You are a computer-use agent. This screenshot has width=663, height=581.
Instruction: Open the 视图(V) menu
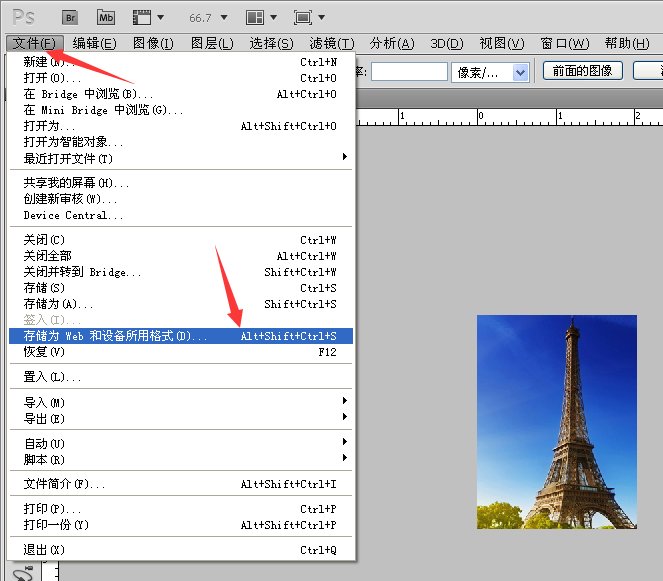click(502, 43)
